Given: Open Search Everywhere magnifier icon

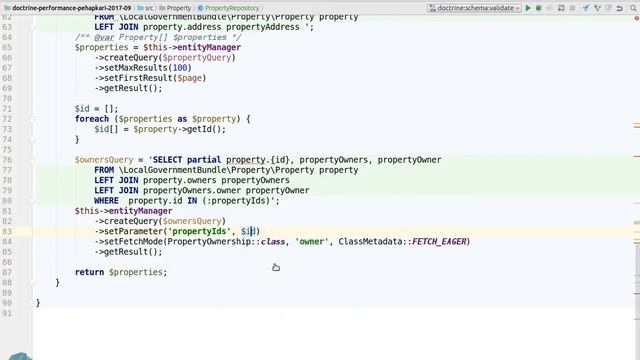Looking at the screenshot, I should [633, 8].
